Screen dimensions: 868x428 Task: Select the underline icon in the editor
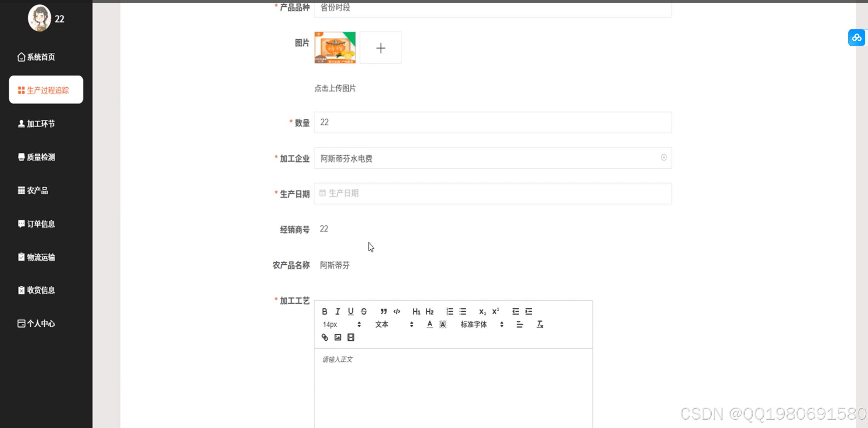(x=351, y=311)
